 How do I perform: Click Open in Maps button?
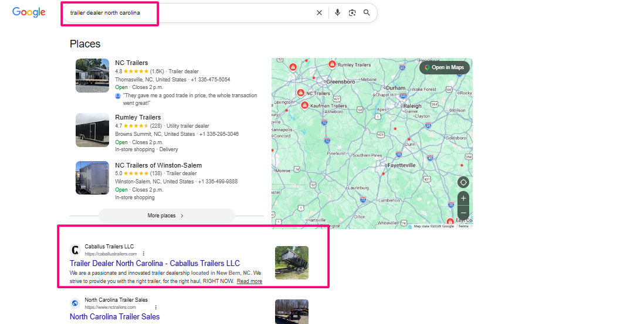click(445, 67)
